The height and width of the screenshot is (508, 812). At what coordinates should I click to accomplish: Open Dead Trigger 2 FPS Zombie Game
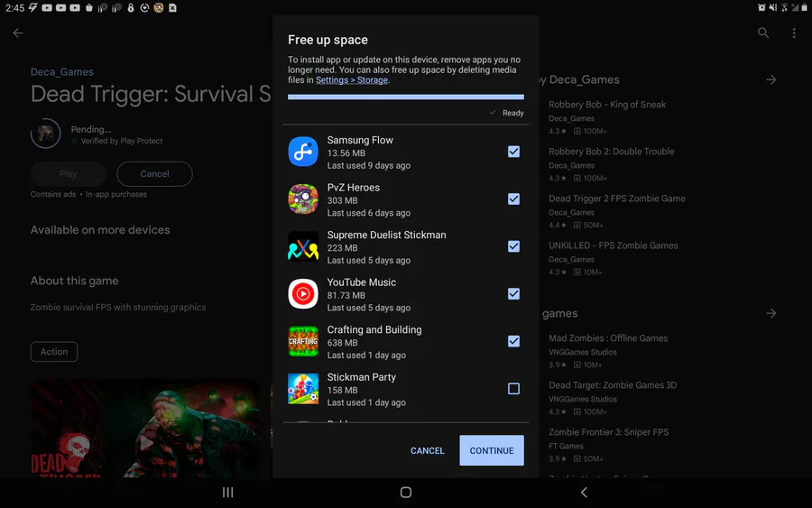[617, 199]
